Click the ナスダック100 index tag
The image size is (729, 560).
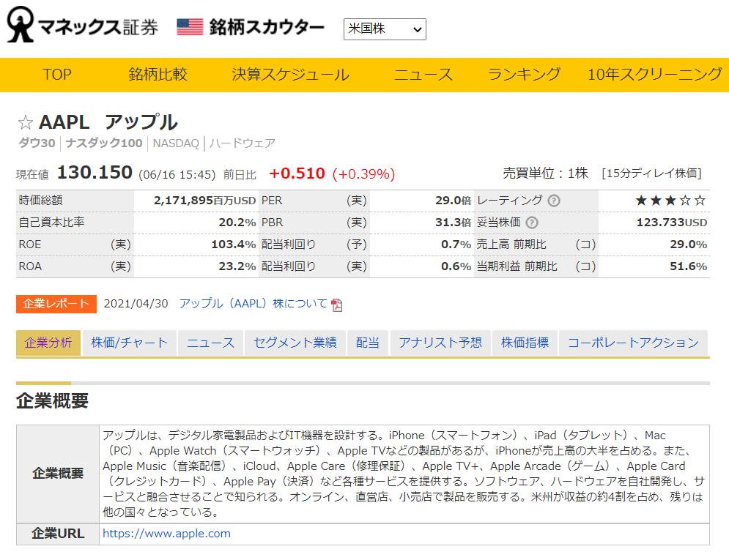tap(104, 143)
